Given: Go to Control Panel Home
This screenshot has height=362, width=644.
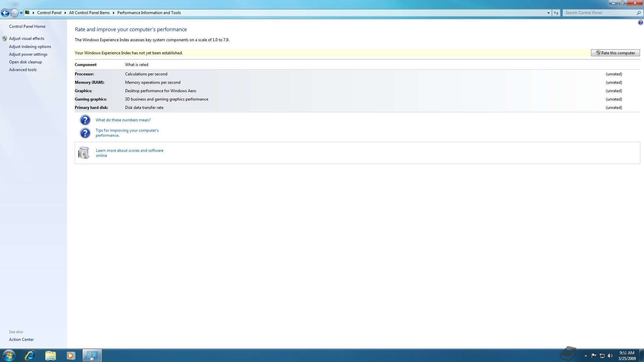Looking at the screenshot, I should pyautogui.click(x=27, y=26).
